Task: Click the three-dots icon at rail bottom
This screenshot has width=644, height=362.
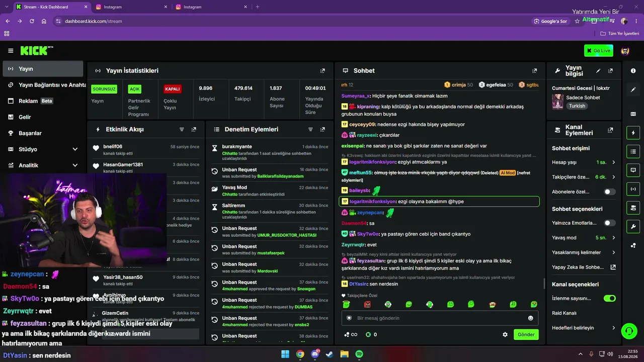Action: [x=633, y=245]
